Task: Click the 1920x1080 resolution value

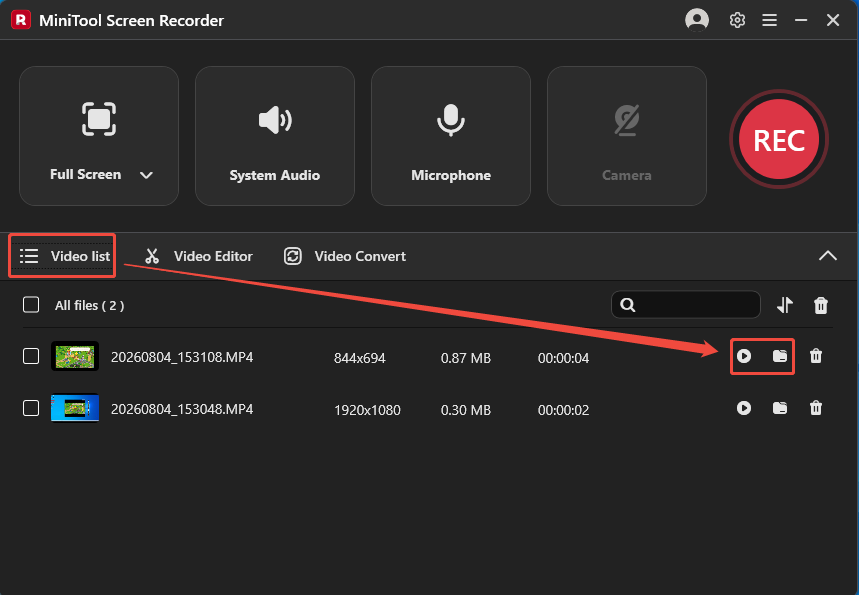Action: point(368,410)
